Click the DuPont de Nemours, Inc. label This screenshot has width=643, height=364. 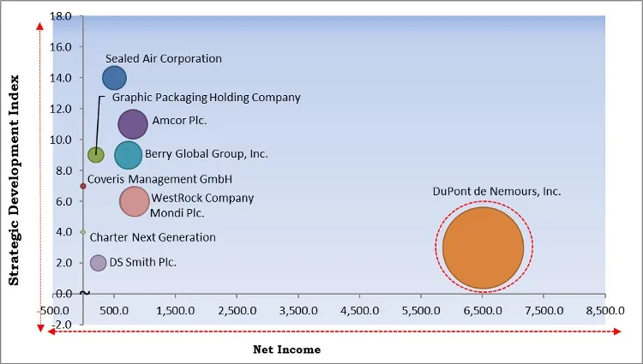pyautogui.click(x=496, y=192)
